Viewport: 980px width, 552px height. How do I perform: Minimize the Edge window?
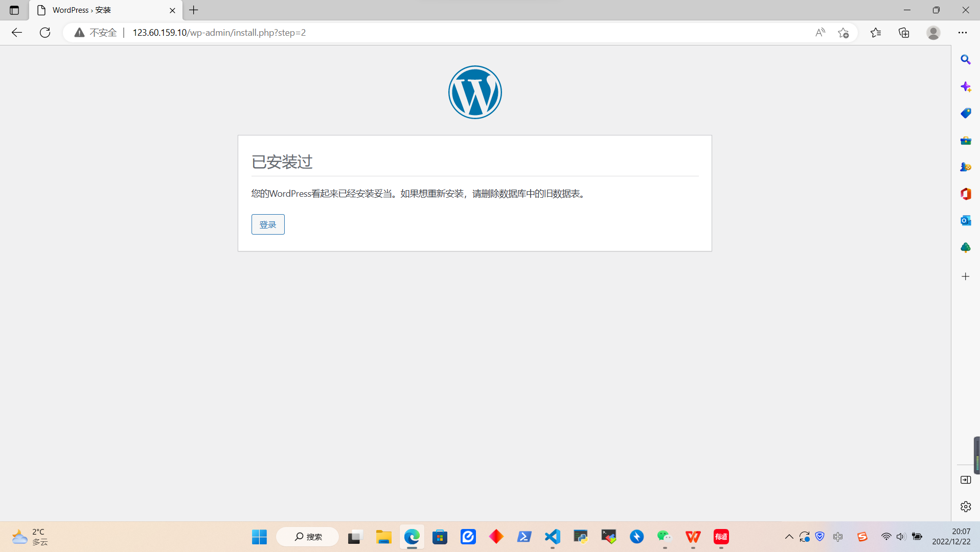[907, 10]
